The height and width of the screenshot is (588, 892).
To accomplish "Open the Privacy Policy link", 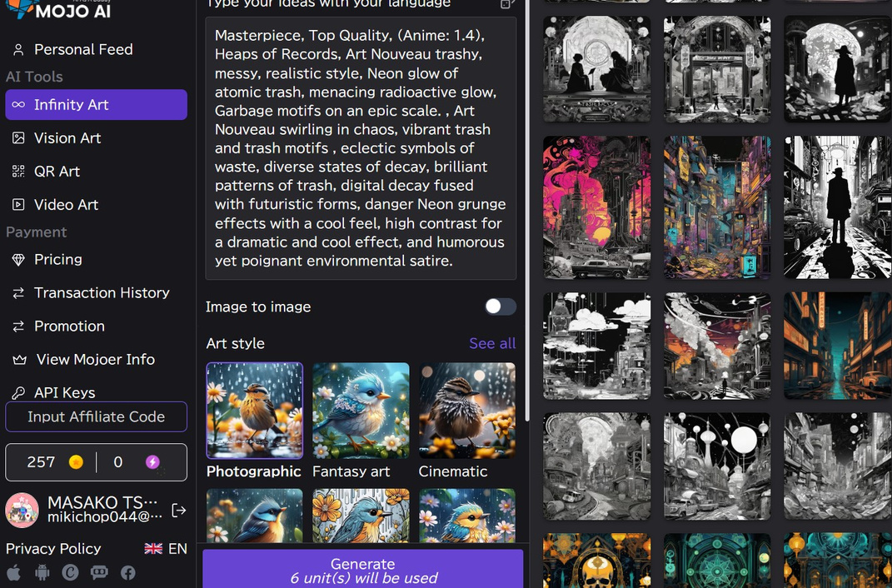I will click(x=53, y=548).
